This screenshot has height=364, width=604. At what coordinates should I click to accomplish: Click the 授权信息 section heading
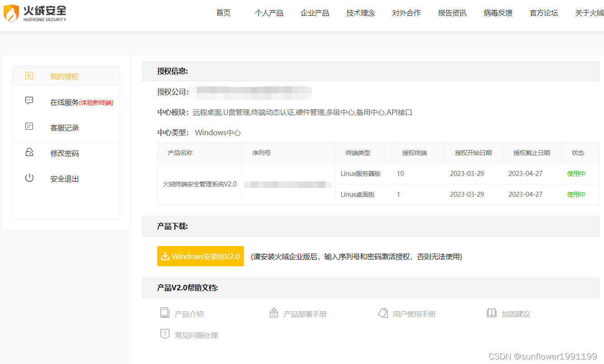tap(172, 71)
